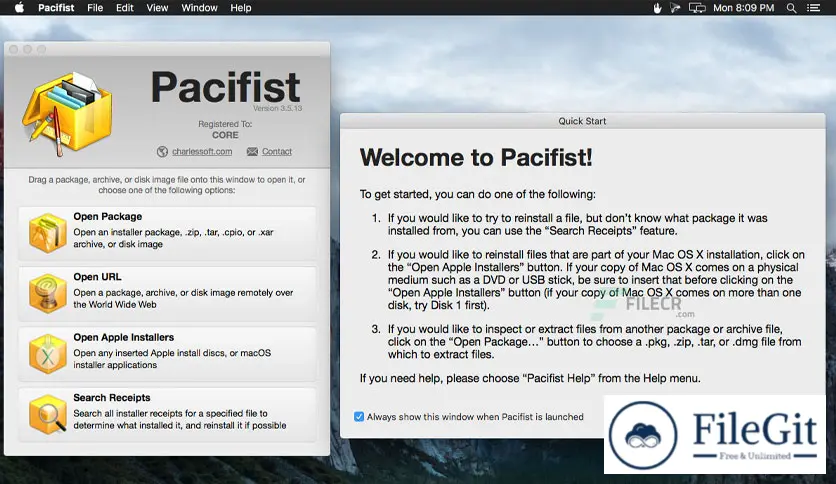The image size is (836, 484).
Task: Click the hand icon in menu bar
Action: (657, 8)
